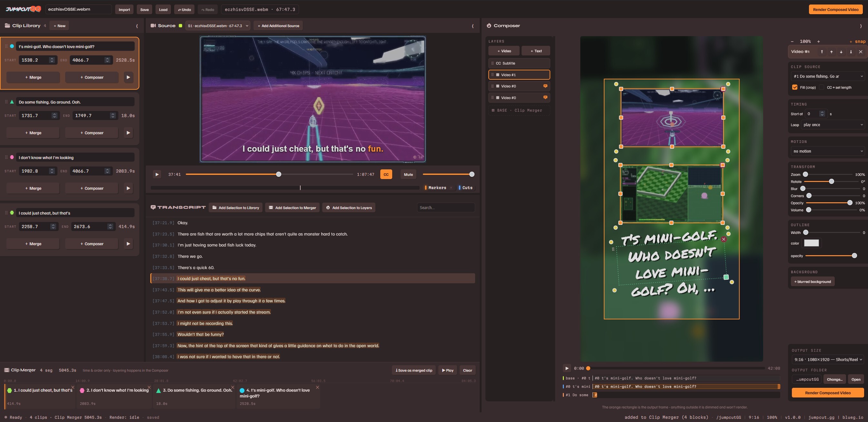Select BASE Clip Merger layer
This screenshot has height=422, width=868.
point(519,110)
